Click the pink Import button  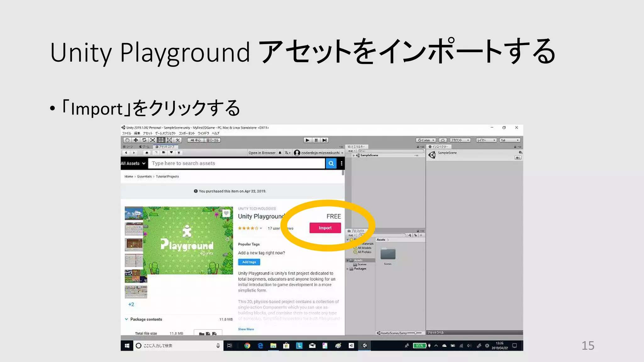tap(325, 228)
